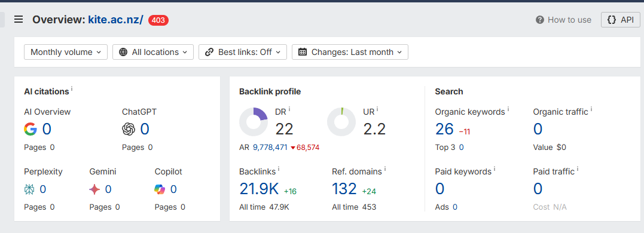
Task: Click the question mark help icon
Action: pos(540,20)
